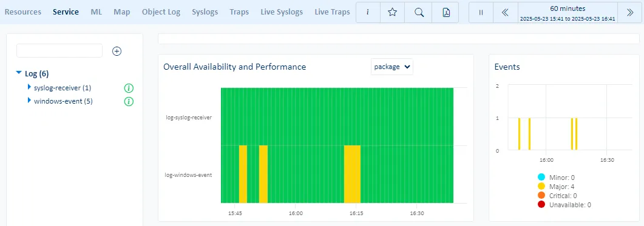Viewport: 644px width, 226px height.
Task: Select windows-event (5) tree item
Action: [63, 101]
